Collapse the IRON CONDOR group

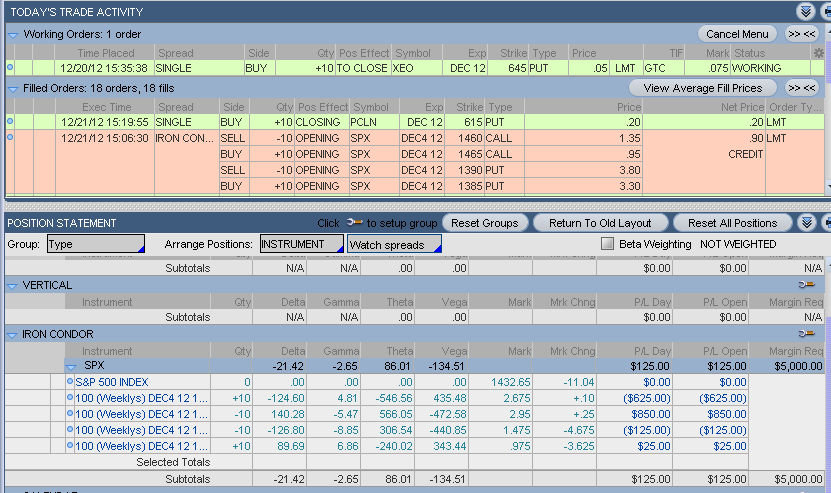pos(13,333)
